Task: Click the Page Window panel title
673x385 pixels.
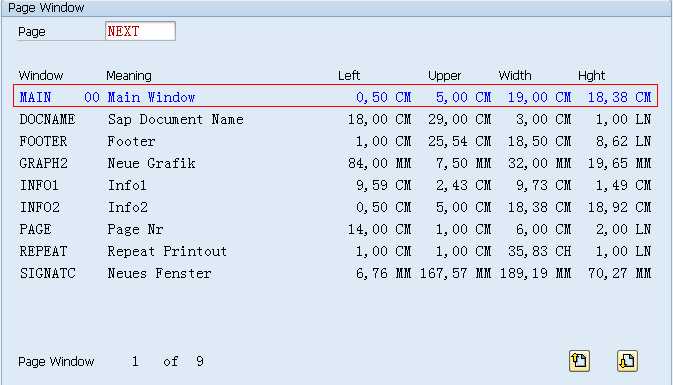Action: [x=46, y=8]
